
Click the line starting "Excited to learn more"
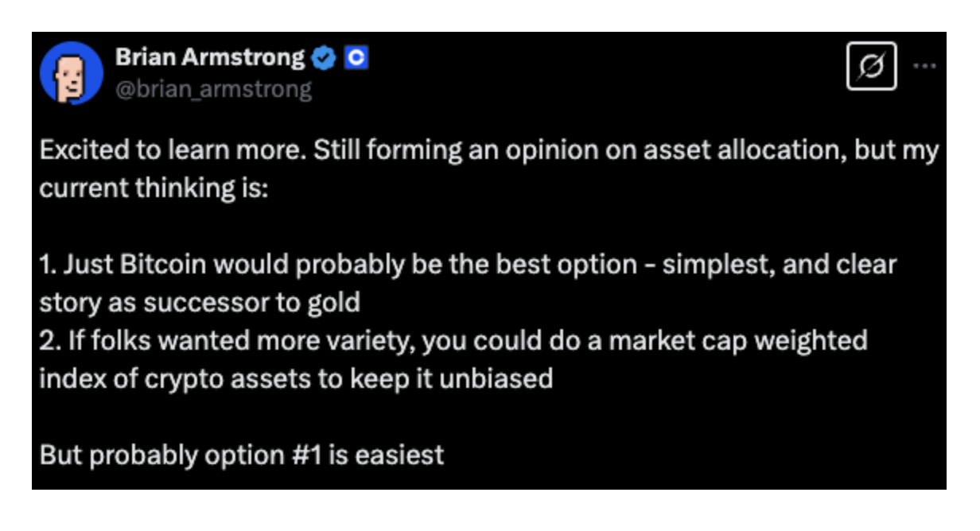(x=488, y=151)
